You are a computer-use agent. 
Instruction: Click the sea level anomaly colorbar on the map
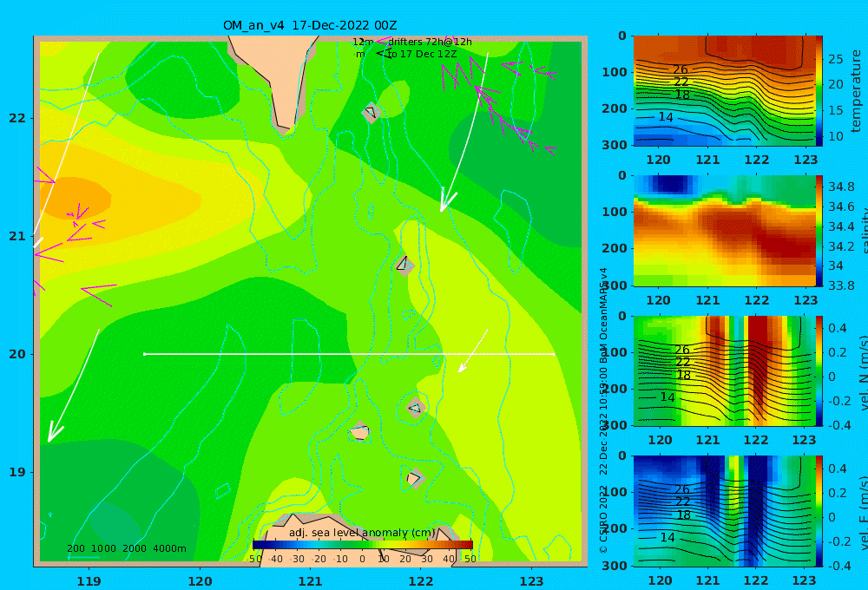363,545
